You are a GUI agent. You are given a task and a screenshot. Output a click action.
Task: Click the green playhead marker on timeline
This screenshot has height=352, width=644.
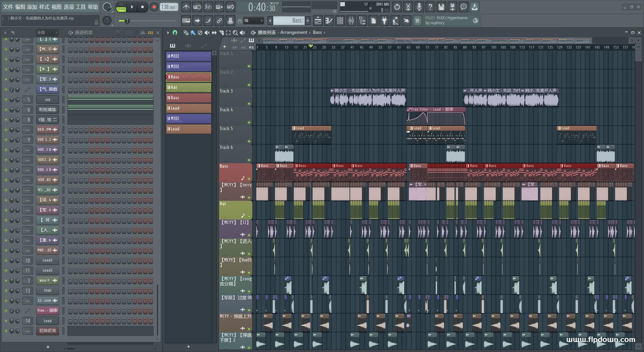click(x=311, y=46)
